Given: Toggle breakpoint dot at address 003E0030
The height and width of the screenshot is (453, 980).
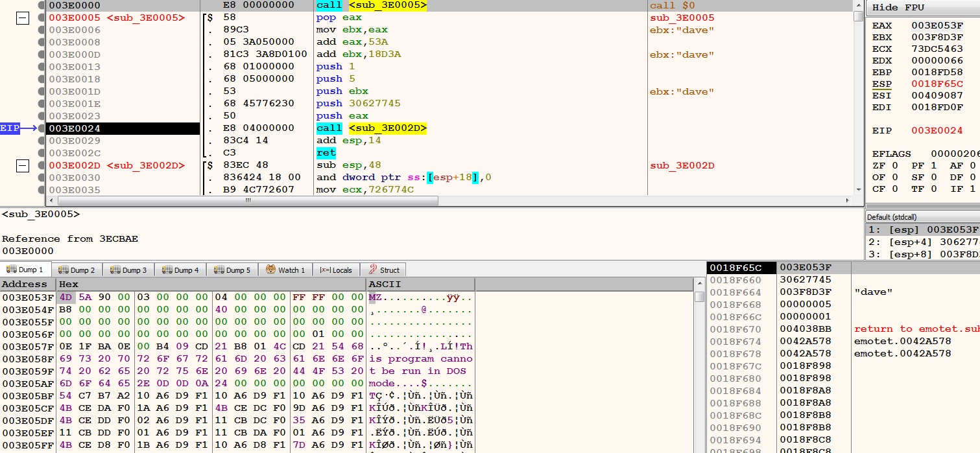Looking at the screenshot, I should (x=42, y=178).
